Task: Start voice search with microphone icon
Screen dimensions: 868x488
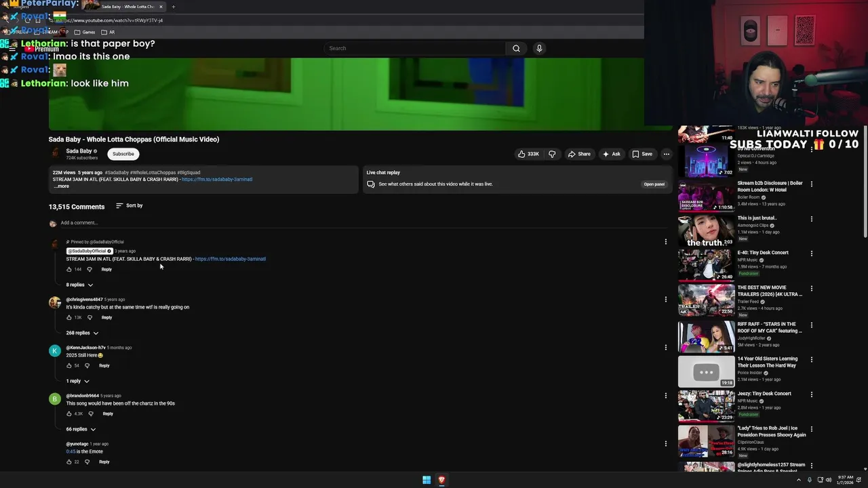Action: tap(539, 48)
